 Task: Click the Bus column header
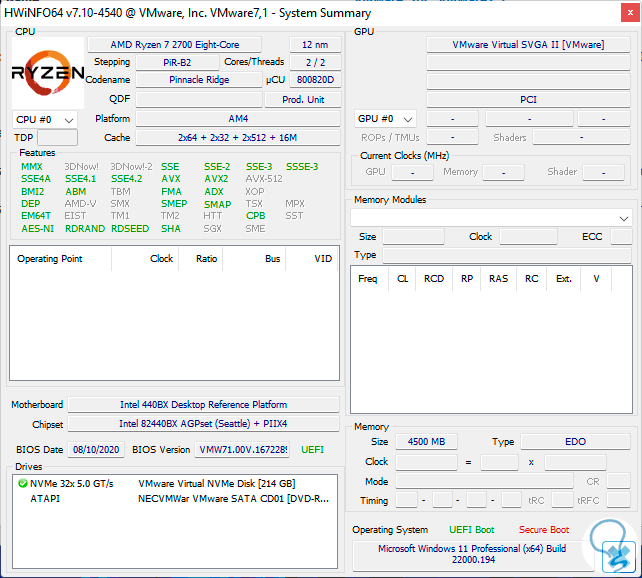(254, 259)
